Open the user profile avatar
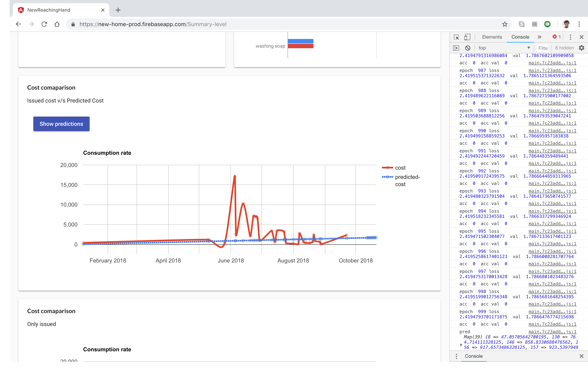 pyautogui.click(x=566, y=24)
